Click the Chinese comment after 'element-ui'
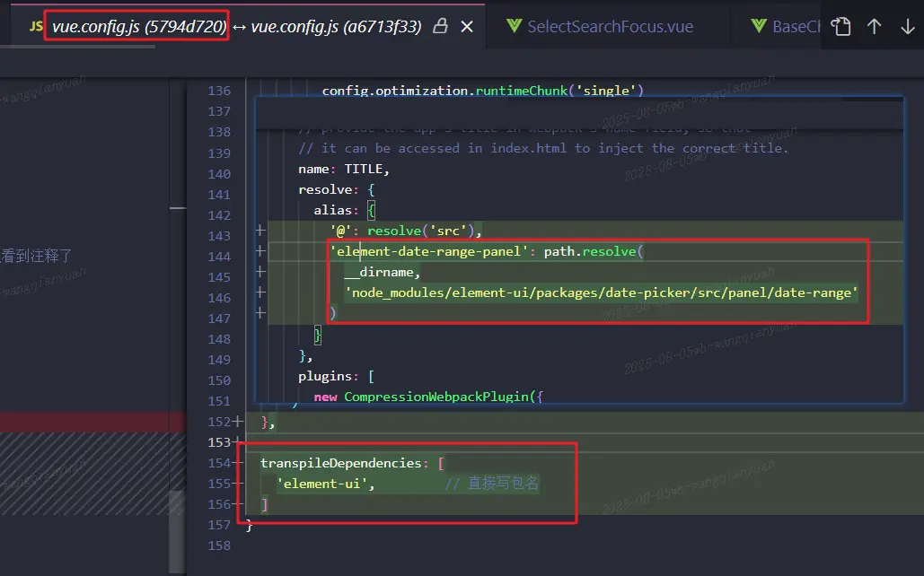The height and width of the screenshot is (576, 924). pyautogui.click(x=491, y=484)
